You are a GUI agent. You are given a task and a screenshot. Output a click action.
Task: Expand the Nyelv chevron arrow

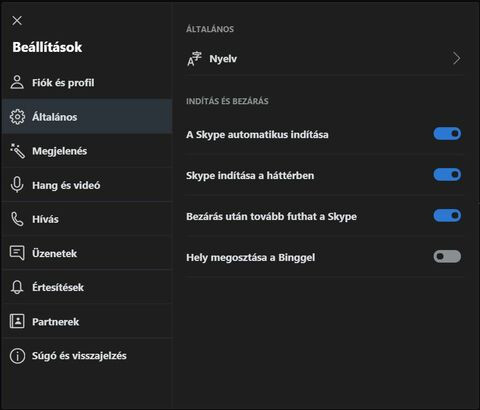pyautogui.click(x=457, y=58)
